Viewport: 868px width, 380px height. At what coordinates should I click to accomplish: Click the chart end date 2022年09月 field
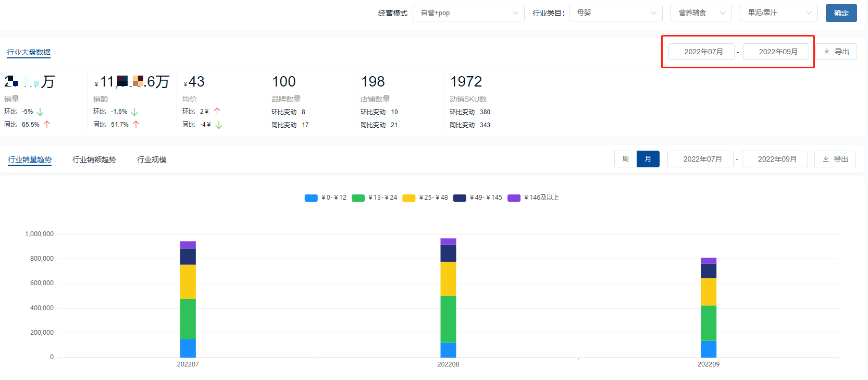pyautogui.click(x=775, y=159)
